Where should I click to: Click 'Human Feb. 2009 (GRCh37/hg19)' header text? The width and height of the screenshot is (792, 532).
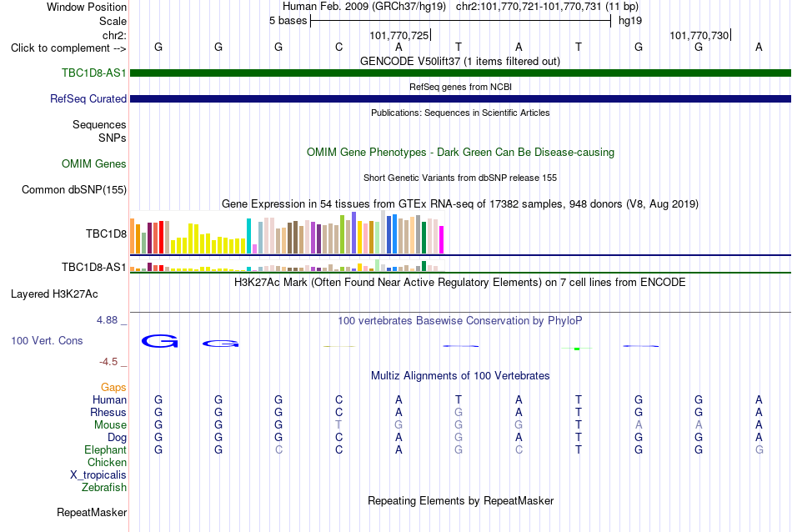(364, 7)
